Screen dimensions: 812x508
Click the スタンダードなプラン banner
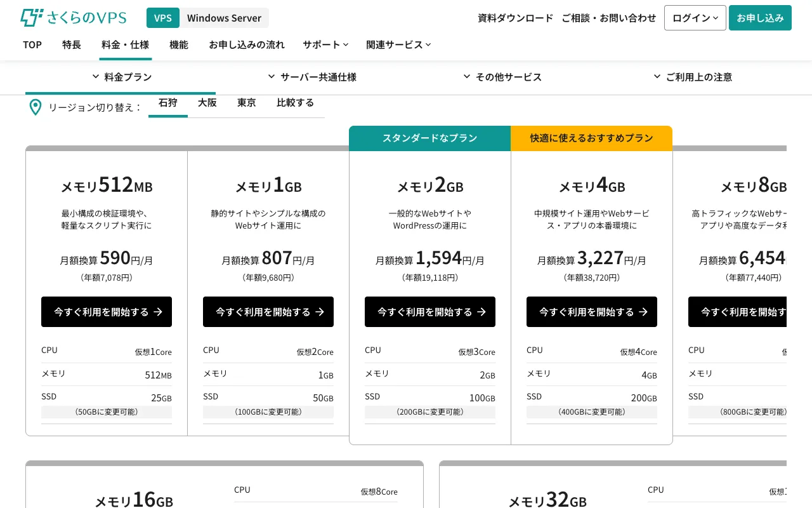430,138
